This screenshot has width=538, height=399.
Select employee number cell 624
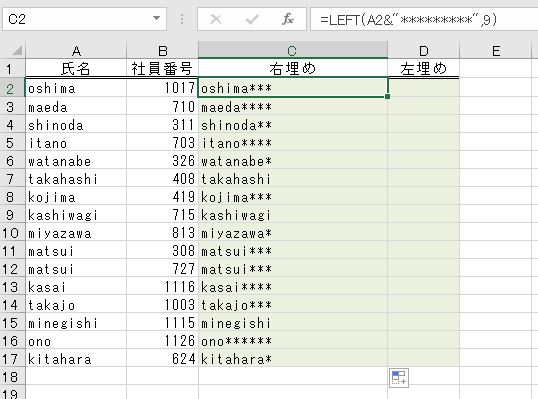pyautogui.click(x=162, y=359)
